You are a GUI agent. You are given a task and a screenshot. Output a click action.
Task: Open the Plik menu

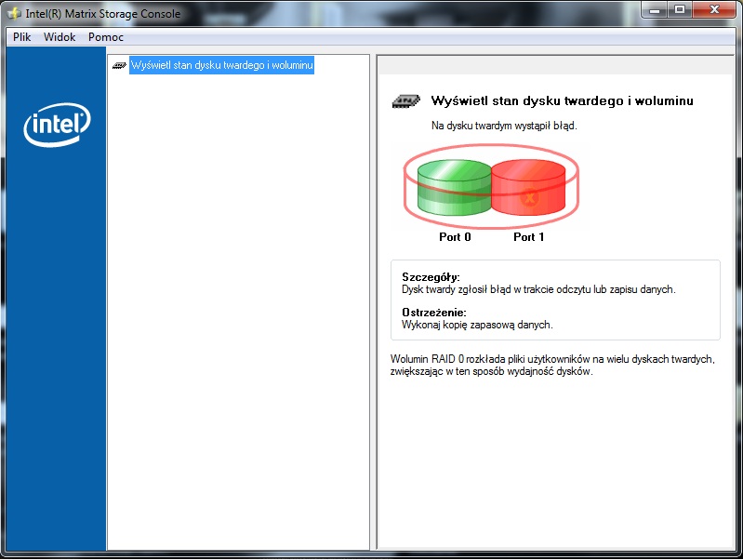21,37
